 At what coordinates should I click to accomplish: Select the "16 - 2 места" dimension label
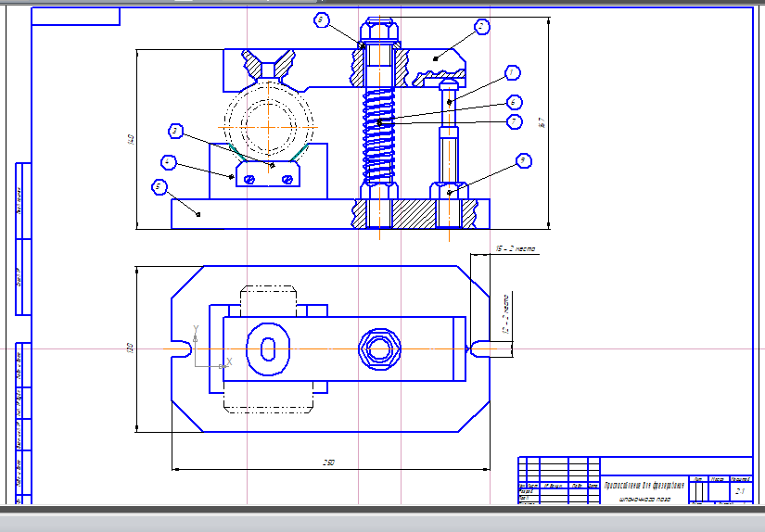pyautogui.click(x=516, y=248)
